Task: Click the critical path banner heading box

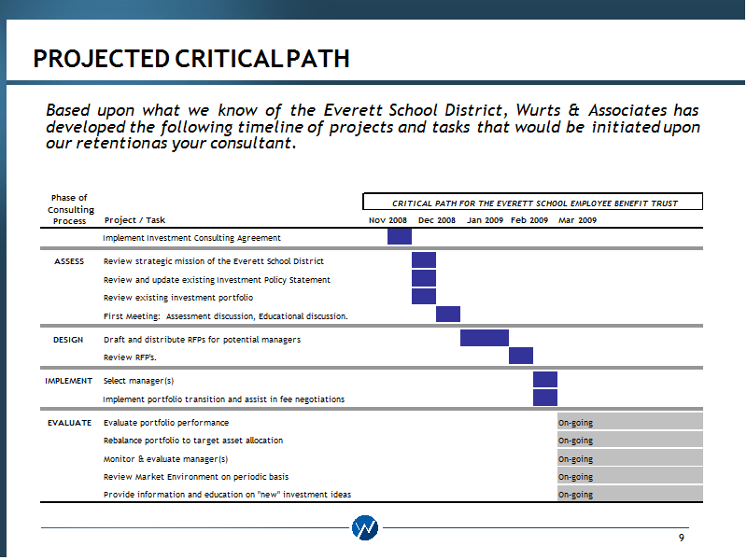Action: pos(532,202)
